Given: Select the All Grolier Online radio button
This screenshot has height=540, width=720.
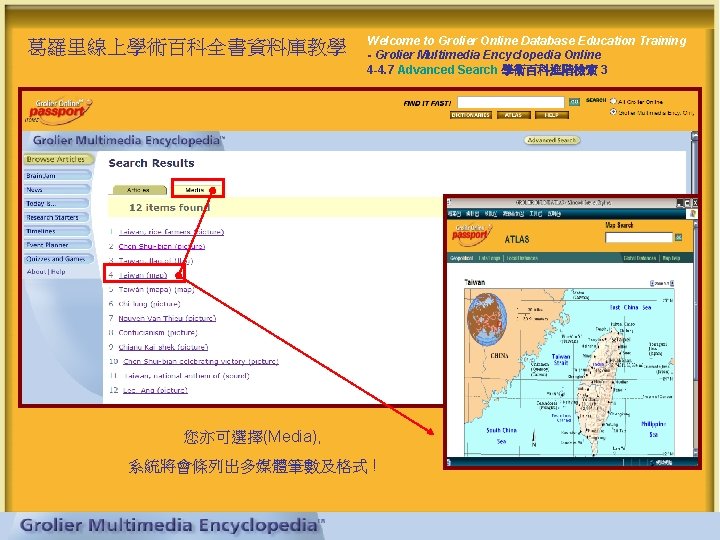Looking at the screenshot, I should (x=613, y=101).
